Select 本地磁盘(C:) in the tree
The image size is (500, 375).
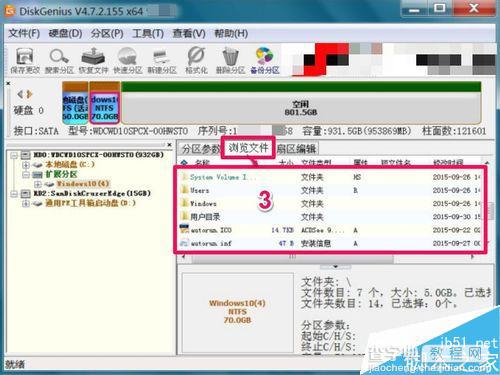[x=70, y=165]
